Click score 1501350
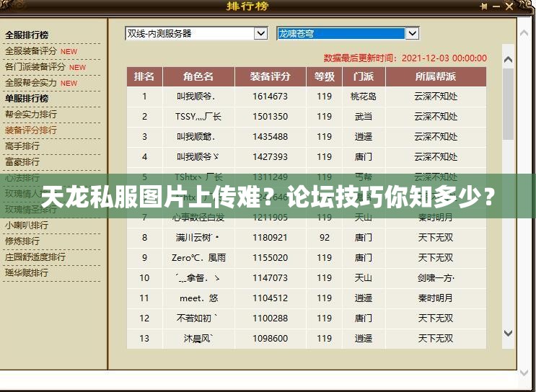 pos(270,117)
